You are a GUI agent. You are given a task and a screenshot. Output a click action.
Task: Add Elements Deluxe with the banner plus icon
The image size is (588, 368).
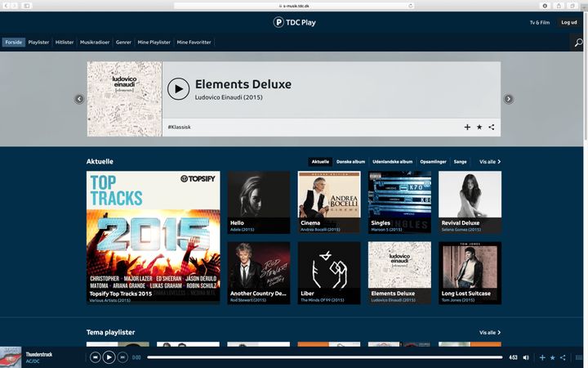pyautogui.click(x=467, y=128)
